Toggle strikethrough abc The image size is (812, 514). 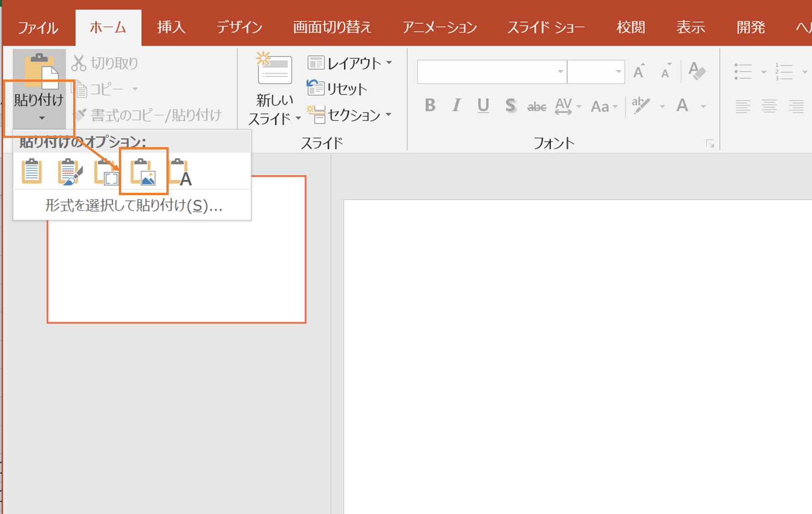tap(537, 106)
